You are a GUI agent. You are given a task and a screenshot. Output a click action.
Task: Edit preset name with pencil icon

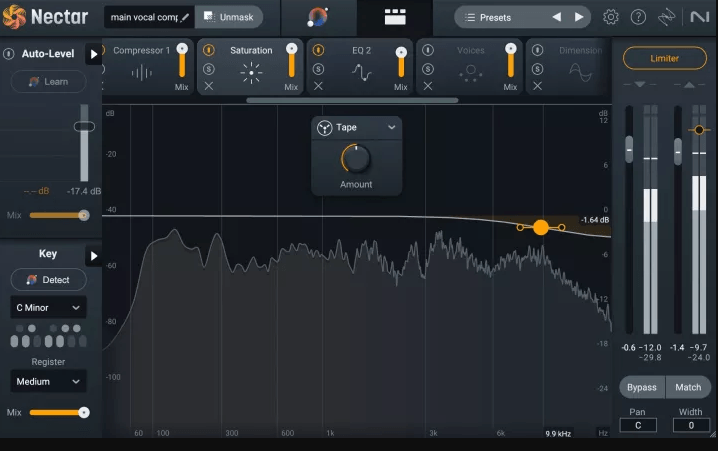(x=185, y=17)
